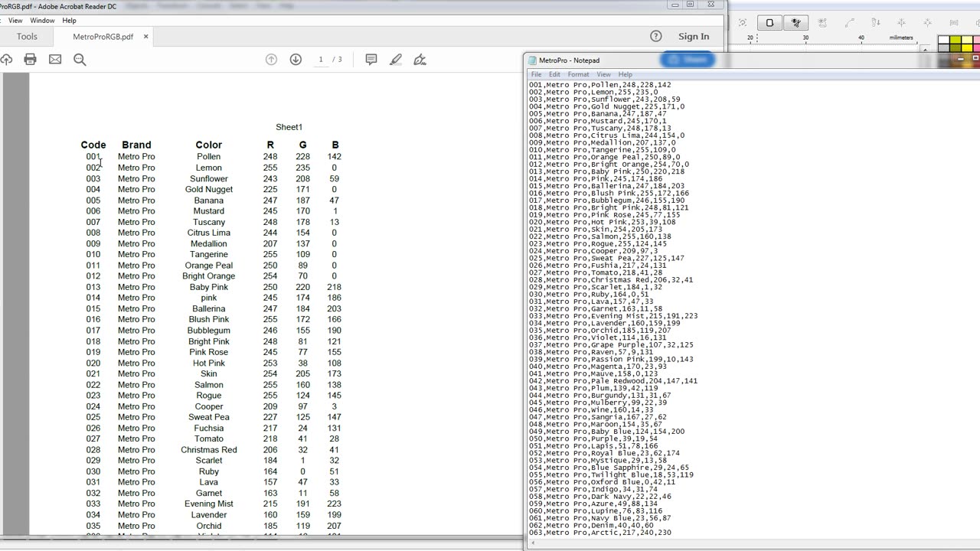Click the page number field showing 1
Viewport: 980px width, 551px height.
pos(321,60)
